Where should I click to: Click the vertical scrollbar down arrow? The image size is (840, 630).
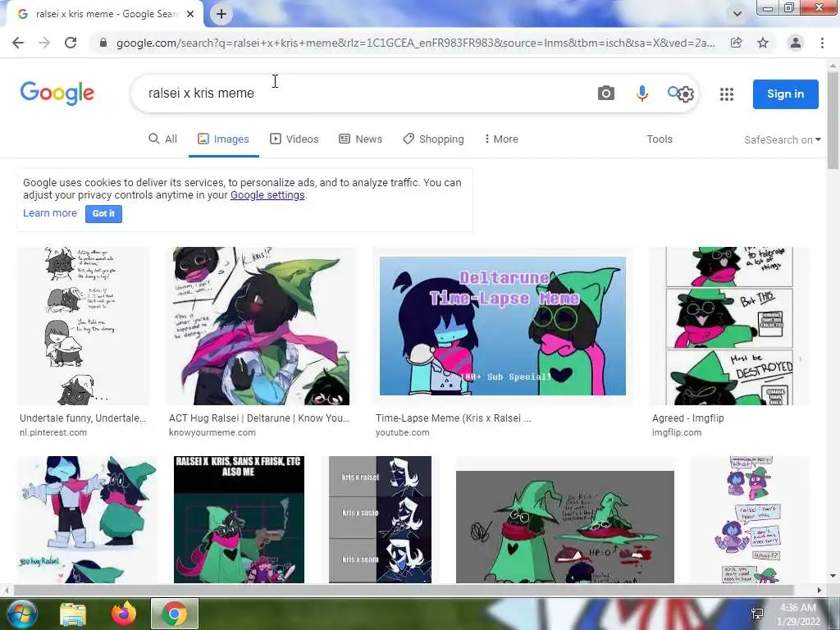833,577
